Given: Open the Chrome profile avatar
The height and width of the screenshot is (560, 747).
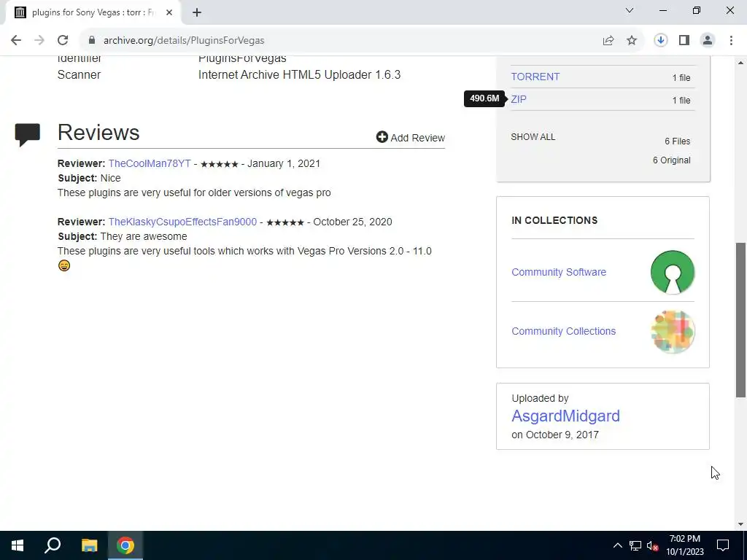Looking at the screenshot, I should click(708, 41).
